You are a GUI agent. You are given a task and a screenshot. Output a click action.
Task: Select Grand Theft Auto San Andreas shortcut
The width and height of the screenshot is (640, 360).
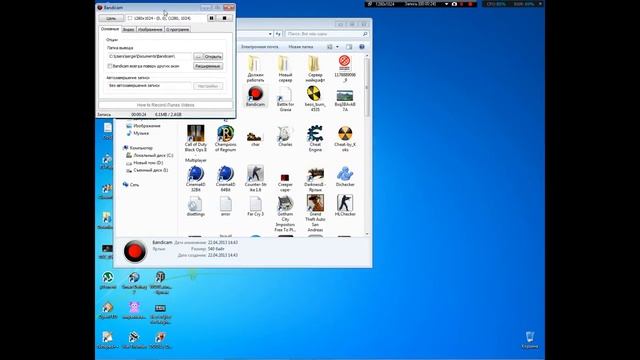[315, 213]
